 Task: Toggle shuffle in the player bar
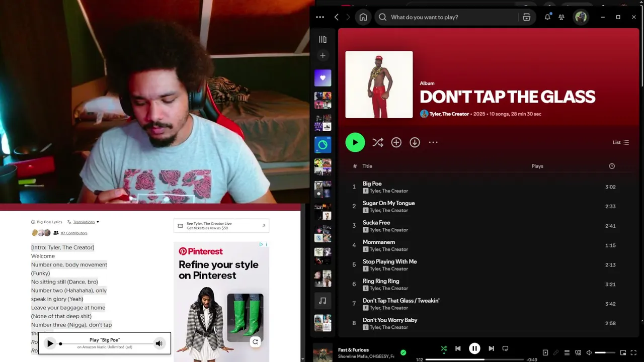click(444, 348)
